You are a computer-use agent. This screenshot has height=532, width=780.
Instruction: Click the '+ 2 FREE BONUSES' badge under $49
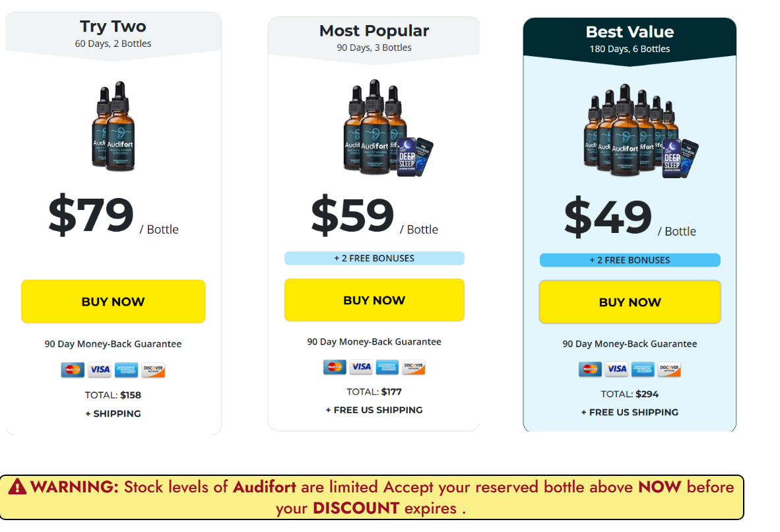coord(630,260)
